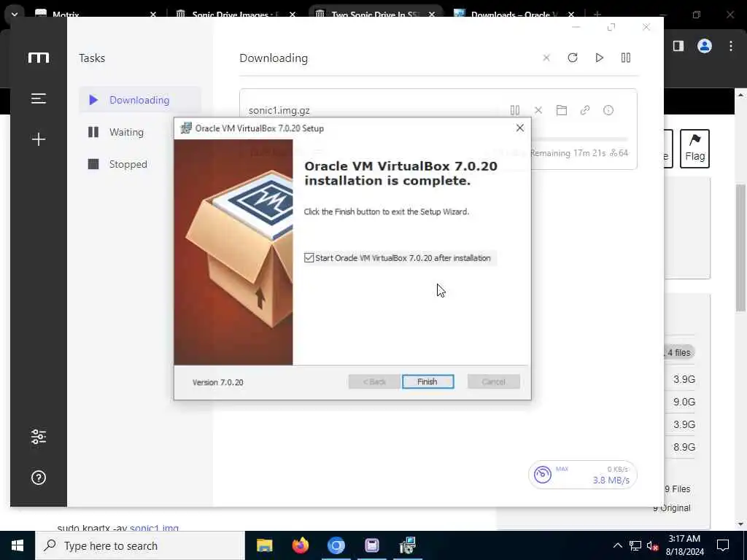This screenshot has height=560, width=747.
Task: Show hidden system tray icons
Action: pos(617,545)
